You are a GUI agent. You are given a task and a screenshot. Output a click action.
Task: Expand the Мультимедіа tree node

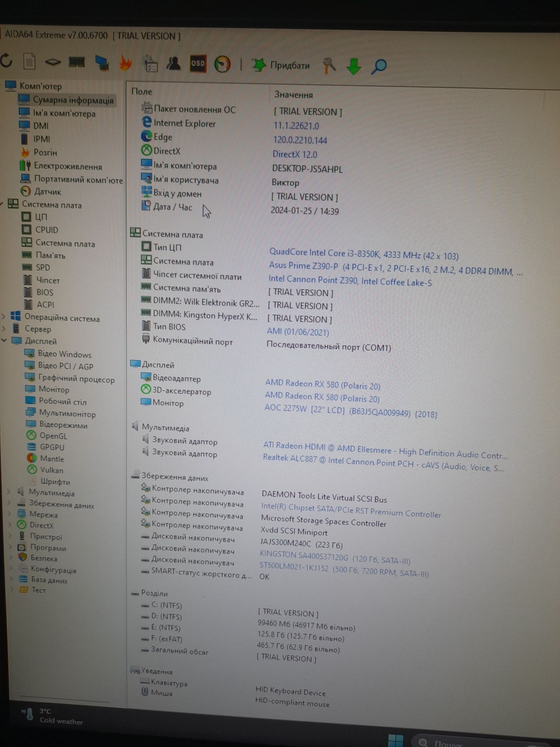[x=9, y=492]
